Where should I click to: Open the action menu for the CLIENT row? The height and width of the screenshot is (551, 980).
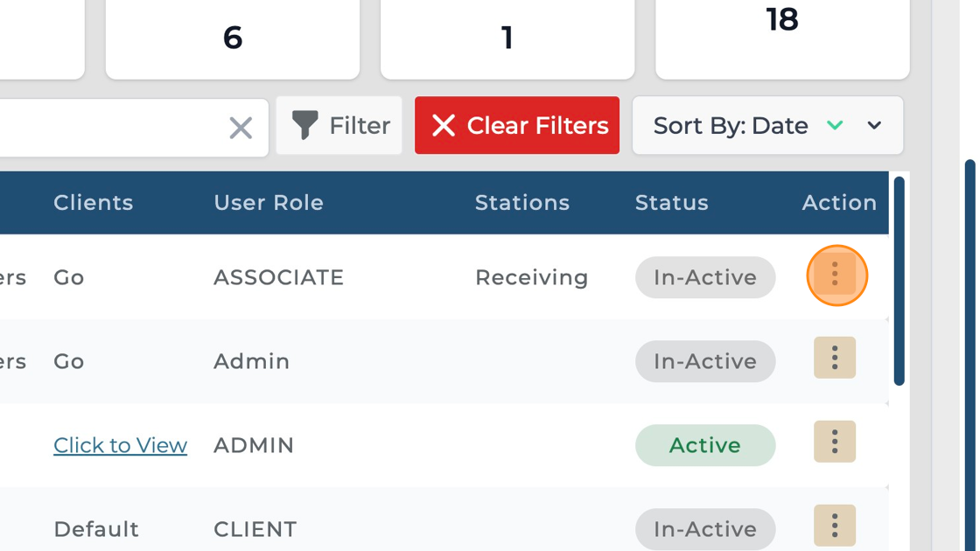point(835,526)
